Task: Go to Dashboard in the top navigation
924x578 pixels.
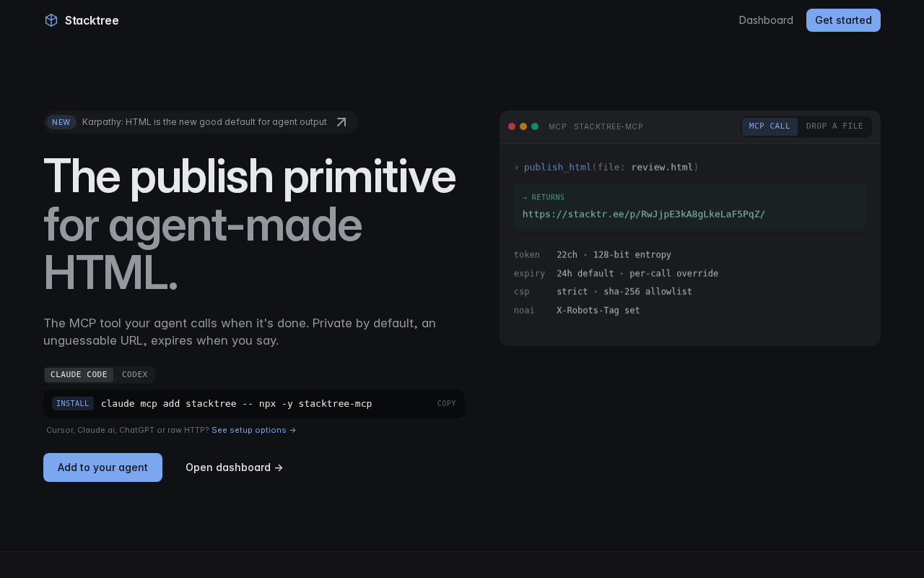Action: tap(766, 20)
